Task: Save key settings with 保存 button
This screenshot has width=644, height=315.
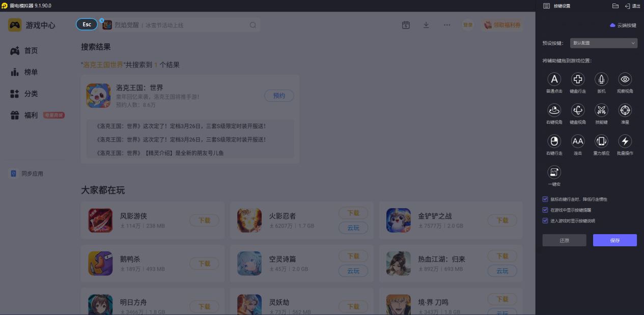Action: click(x=614, y=240)
